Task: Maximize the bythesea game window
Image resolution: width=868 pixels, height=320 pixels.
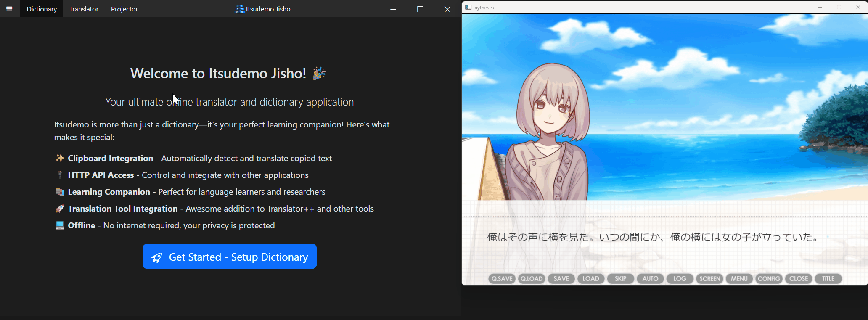Action: pyautogui.click(x=839, y=8)
